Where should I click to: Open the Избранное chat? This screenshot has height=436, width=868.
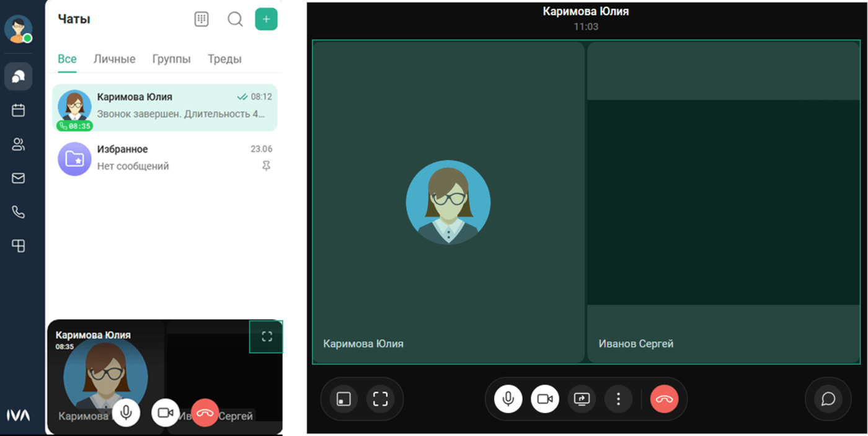[164, 158]
